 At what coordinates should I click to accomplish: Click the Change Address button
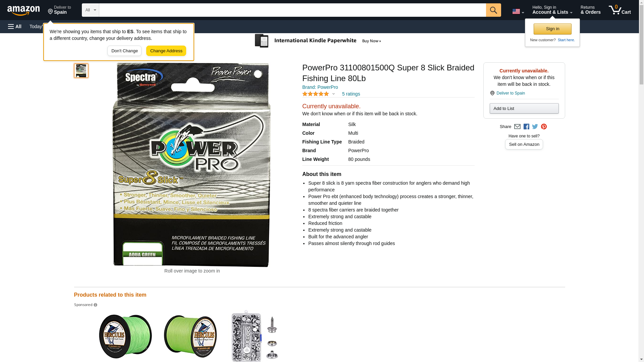166,51
